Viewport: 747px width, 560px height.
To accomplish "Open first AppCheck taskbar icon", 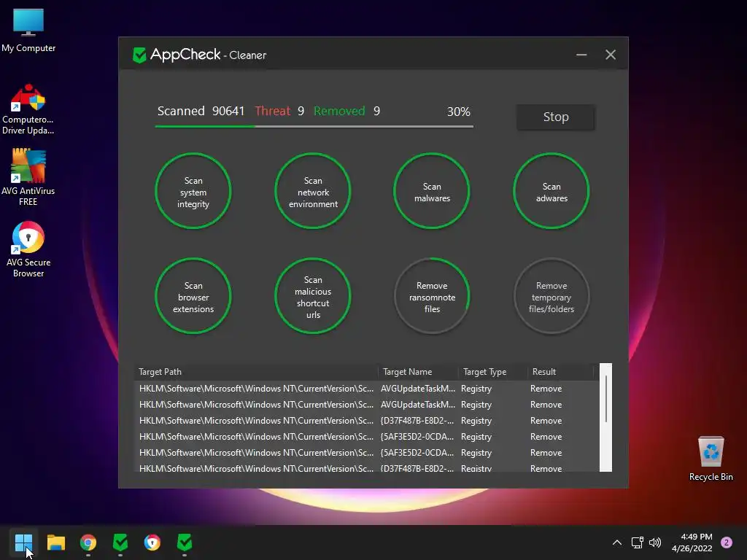I will 120,542.
